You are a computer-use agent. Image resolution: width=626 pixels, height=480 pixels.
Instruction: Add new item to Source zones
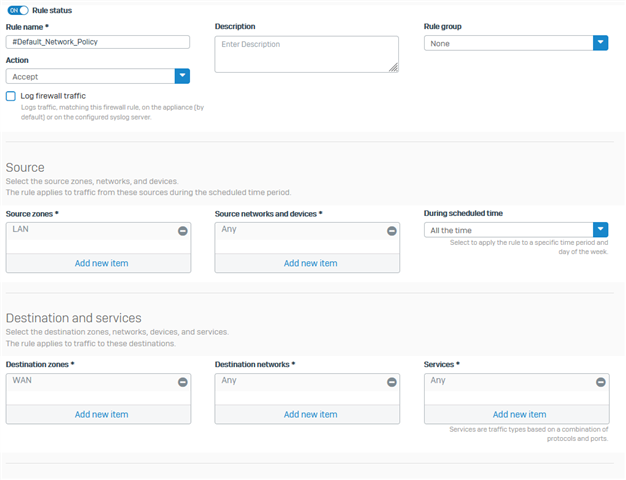click(101, 263)
